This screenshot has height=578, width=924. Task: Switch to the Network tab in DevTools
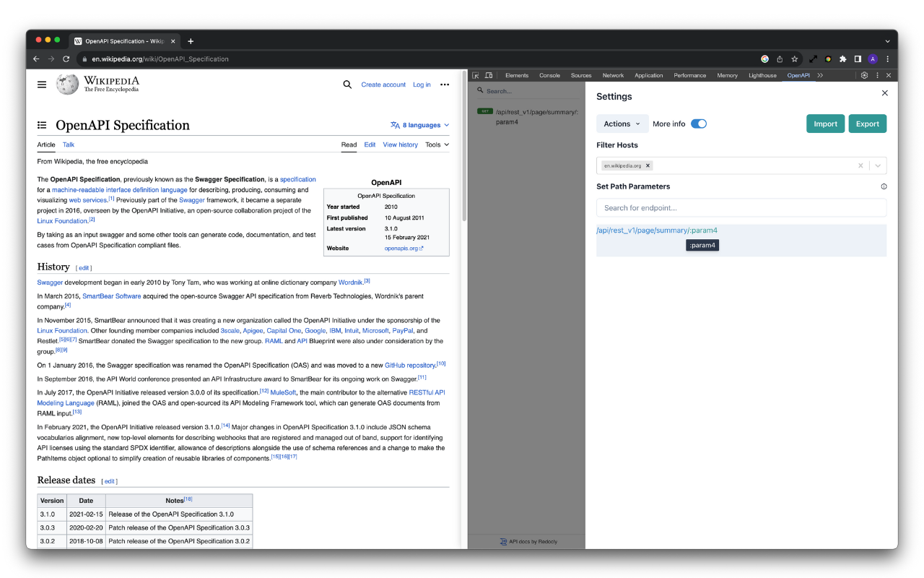coord(613,74)
